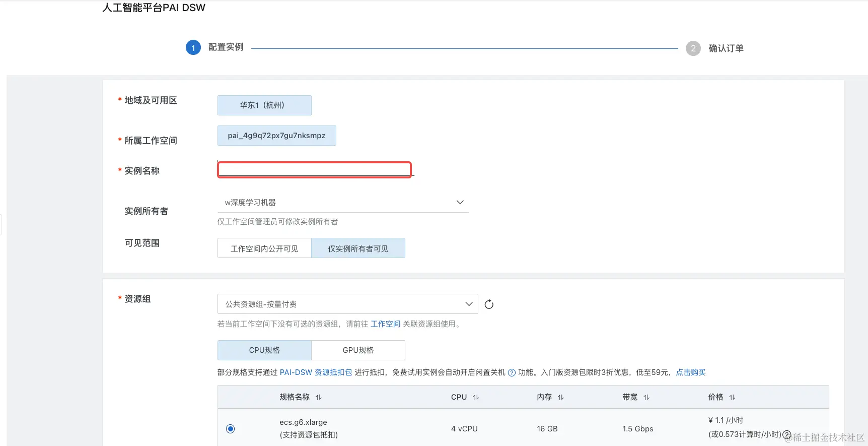
Task: Select region 华东1（杭州）button
Action: (264, 105)
